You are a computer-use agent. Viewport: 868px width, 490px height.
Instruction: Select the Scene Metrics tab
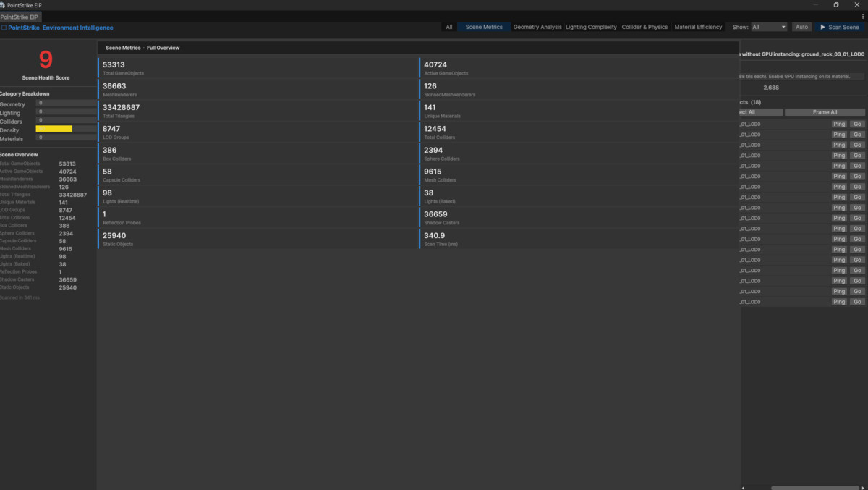pos(484,27)
